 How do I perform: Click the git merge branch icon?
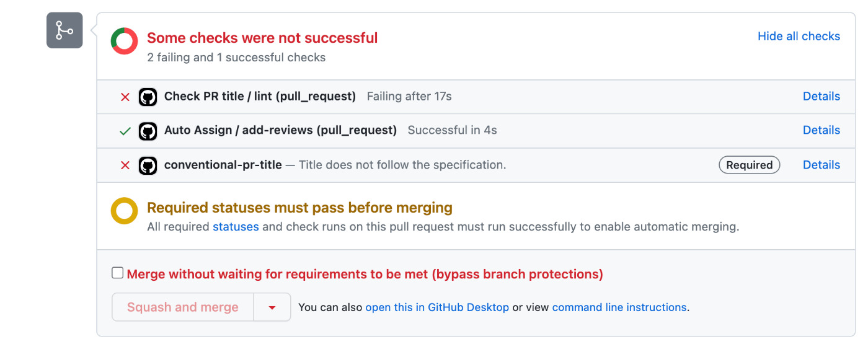64,30
